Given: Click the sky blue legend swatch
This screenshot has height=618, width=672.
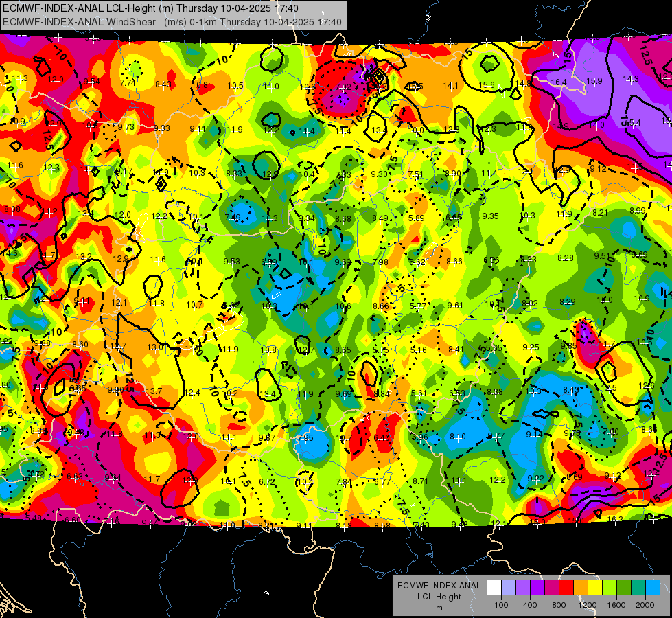Looking at the screenshot, I should tap(652, 587).
